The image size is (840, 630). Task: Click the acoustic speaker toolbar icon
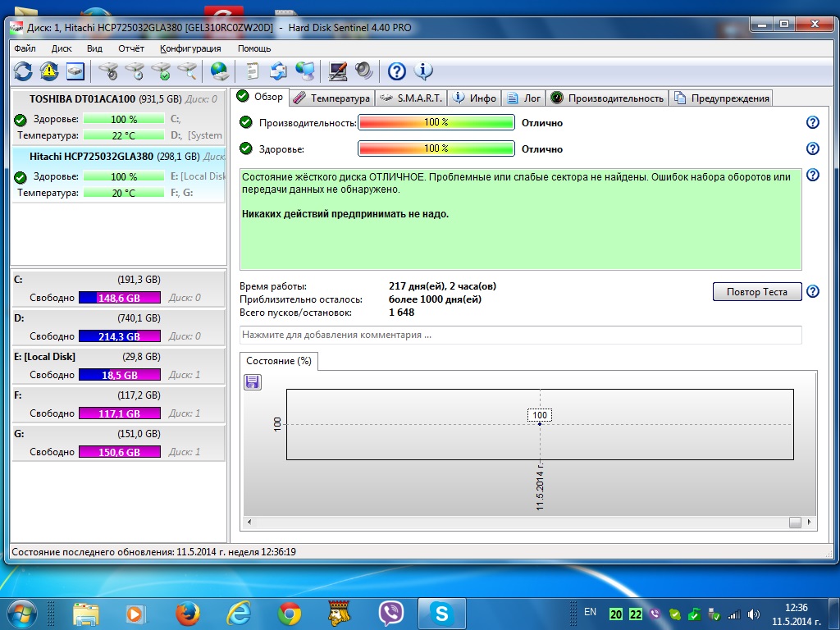[363, 71]
